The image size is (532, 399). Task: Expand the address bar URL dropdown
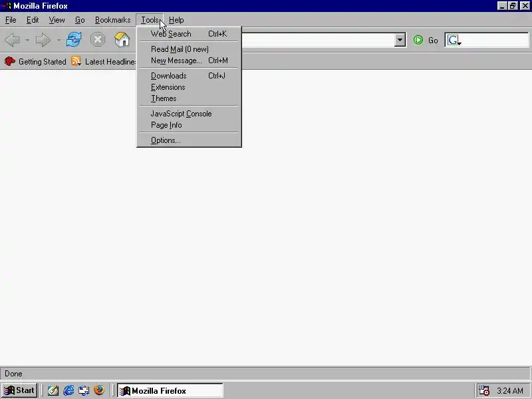[x=400, y=40]
